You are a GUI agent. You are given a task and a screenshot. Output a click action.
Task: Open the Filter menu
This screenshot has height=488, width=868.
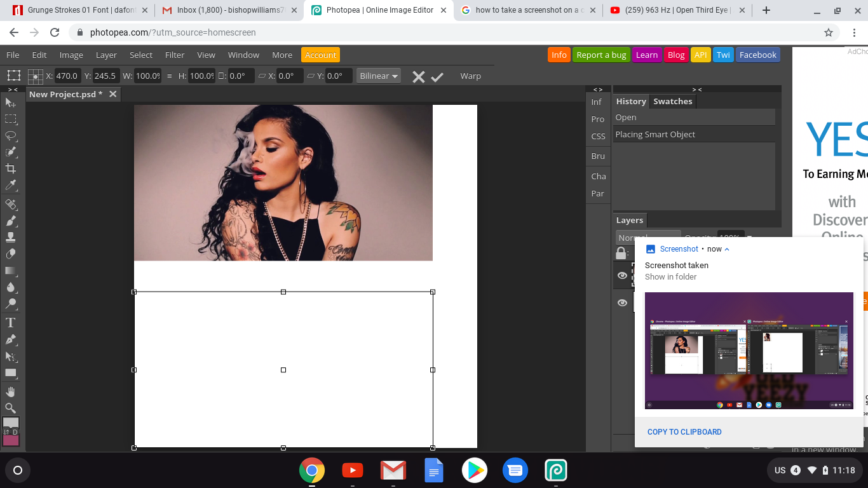[175, 55]
